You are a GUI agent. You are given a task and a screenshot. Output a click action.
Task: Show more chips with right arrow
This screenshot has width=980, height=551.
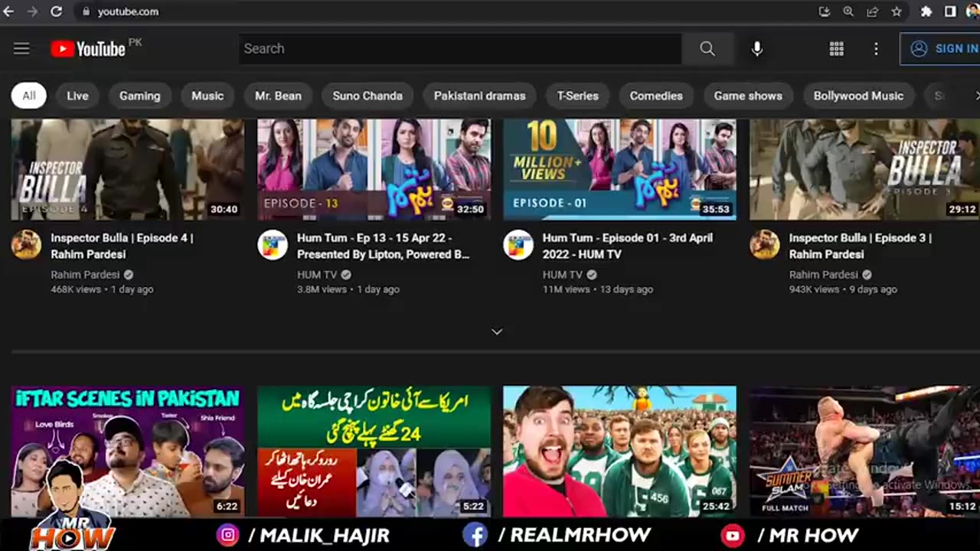pyautogui.click(x=976, y=96)
